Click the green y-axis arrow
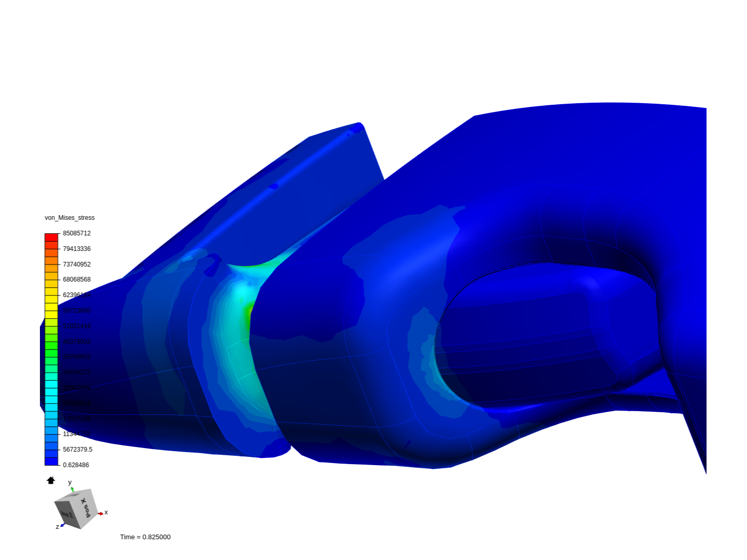747x560 pixels. click(x=72, y=488)
